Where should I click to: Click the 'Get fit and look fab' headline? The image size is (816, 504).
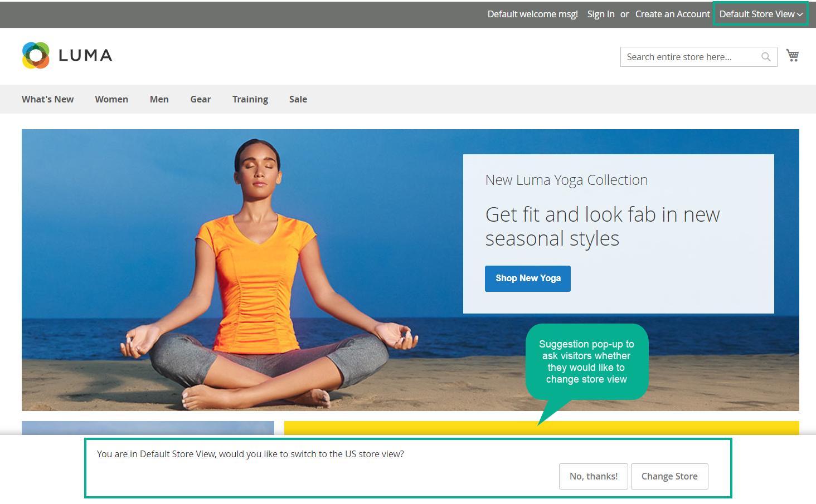click(603, 227)
